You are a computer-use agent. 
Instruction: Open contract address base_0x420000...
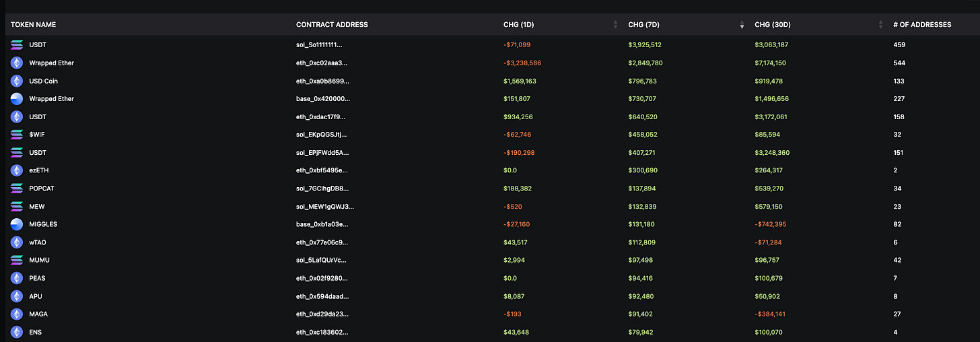coord(323,99)
